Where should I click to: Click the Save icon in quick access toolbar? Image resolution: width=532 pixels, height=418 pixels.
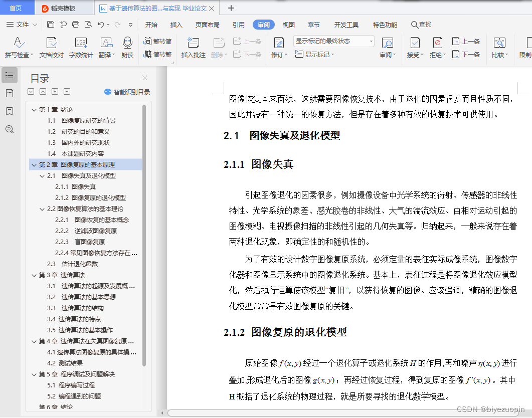click(51, 25)
